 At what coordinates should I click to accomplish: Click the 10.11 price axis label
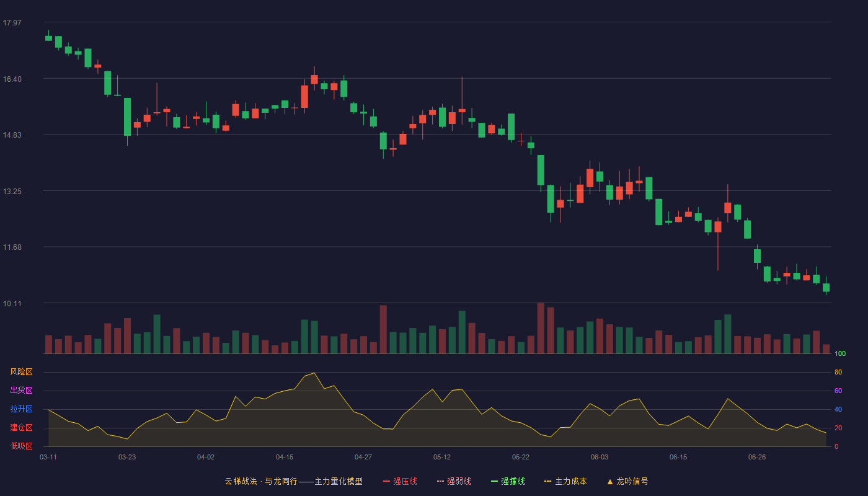(x=12, y=303)
